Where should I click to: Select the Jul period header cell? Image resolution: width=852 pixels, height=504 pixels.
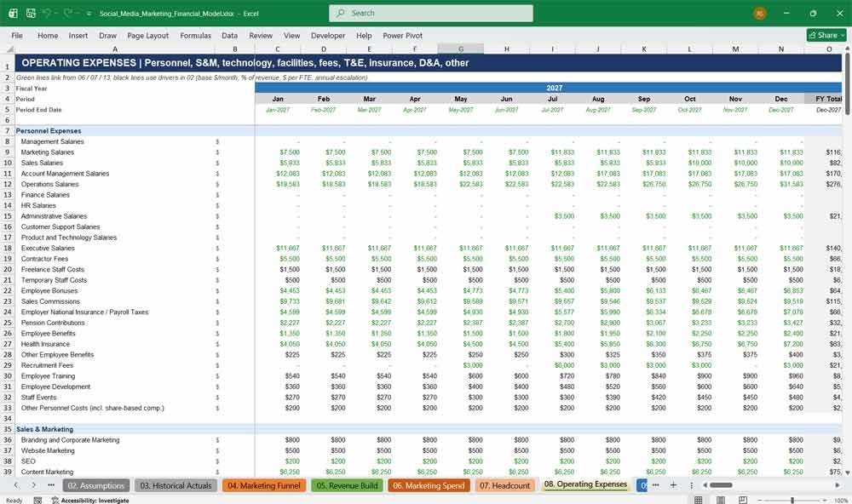[x=552, y=99]
